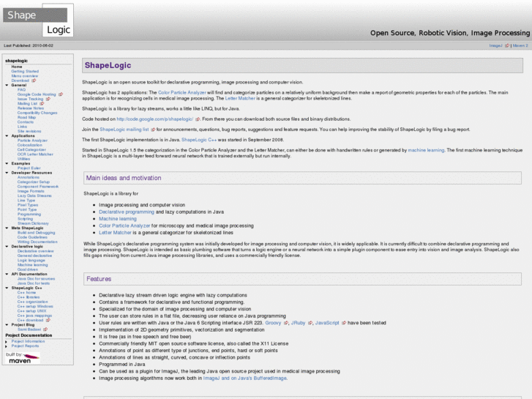Click external-link icon after ImageJ in top bar
This screenshot has width=532, height=399.
[x=507, y=45]
